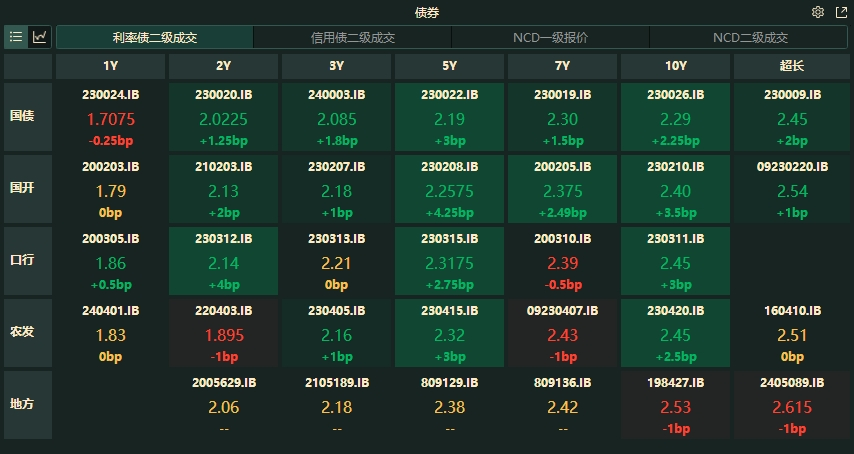Open bond 220403.IB cell
The height and width of the screenshot is (454, 854).
223,333
